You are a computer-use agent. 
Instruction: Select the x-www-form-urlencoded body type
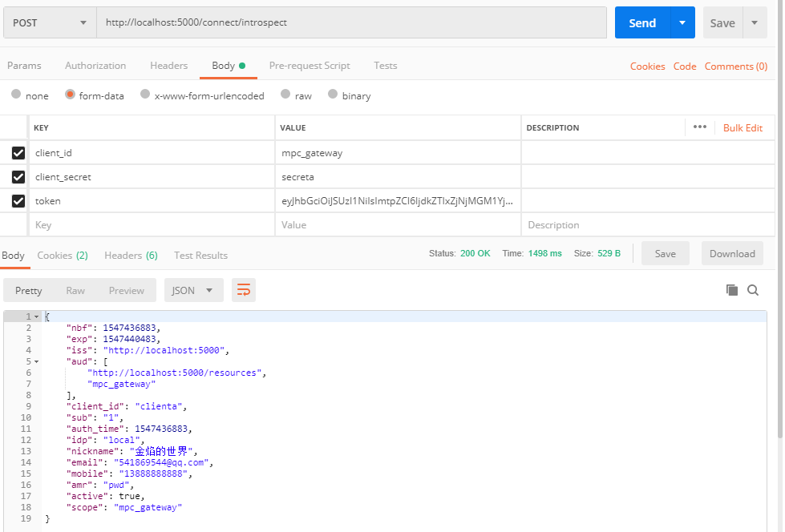145,95
